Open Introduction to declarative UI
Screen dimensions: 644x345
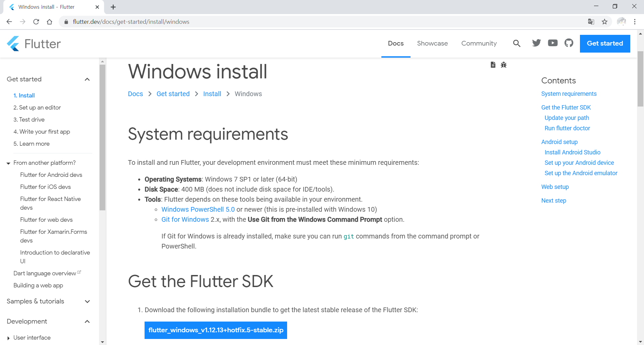coord(55,257)
